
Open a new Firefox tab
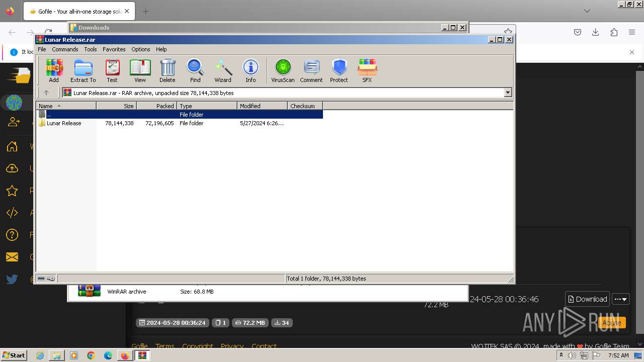(145, 11)
